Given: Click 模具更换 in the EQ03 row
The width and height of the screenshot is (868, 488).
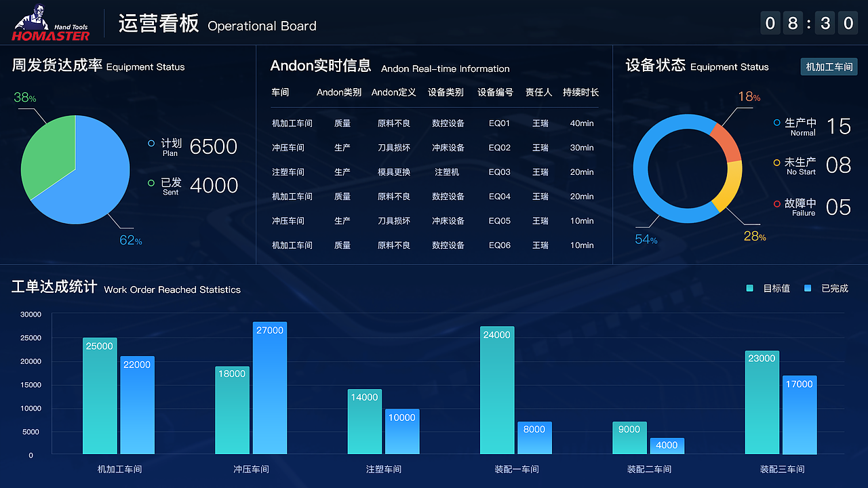Looking at the screenshot, I should tap(394, 172).
